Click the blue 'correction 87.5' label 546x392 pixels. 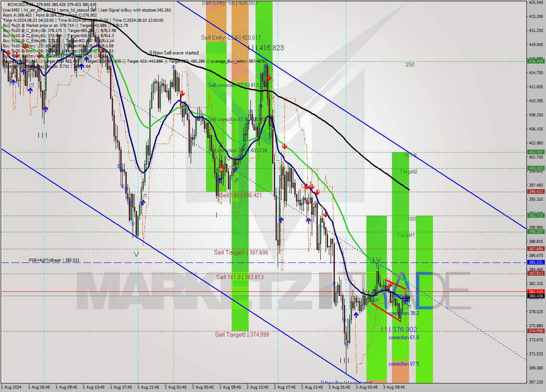point(404,364)
